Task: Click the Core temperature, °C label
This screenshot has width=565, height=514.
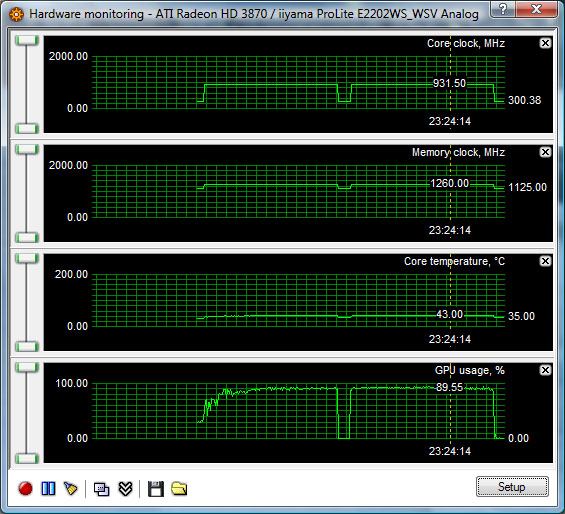Action: click(x=454, y=261)
